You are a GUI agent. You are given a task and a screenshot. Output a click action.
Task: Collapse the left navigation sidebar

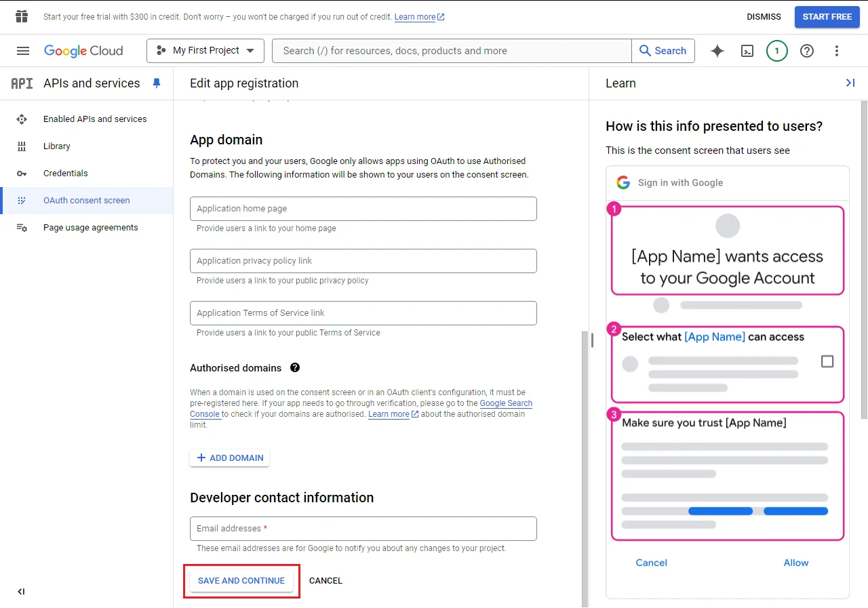pyautogui.click(x=21, y=592)
